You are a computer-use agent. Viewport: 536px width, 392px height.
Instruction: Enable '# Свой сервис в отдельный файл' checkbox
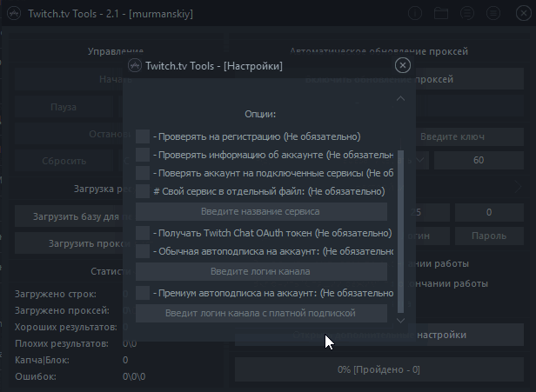point(143,191)
